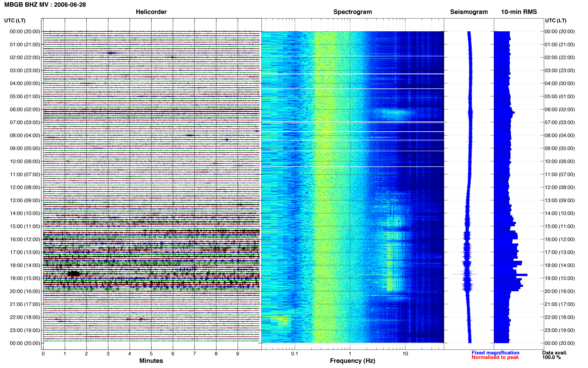
Task: Click the '10-min RMS' panel heading
Action: (519, 12)
